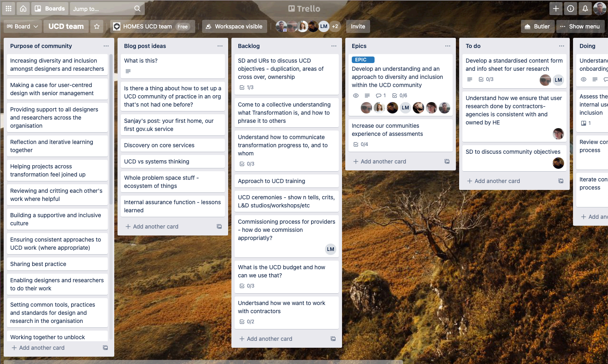
Task: Focus the Jump to search field
Action: (107, 9)
